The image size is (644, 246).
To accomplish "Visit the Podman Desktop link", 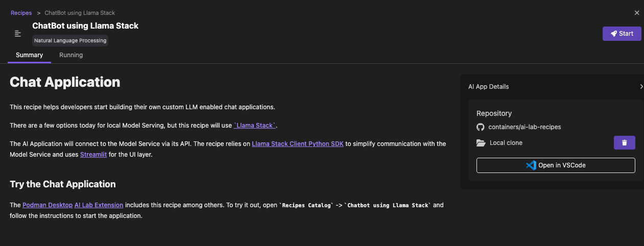I will (x=47, y=205).
